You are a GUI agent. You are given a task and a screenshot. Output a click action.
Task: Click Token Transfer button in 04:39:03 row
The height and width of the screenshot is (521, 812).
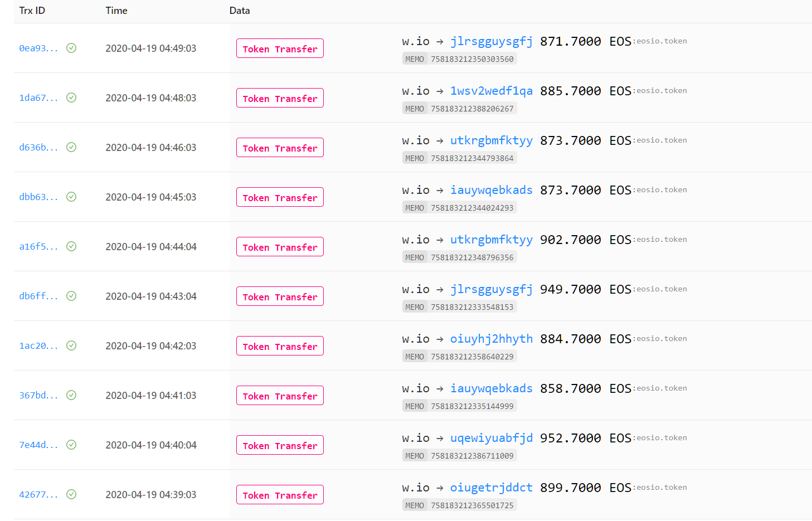point(280,495)
